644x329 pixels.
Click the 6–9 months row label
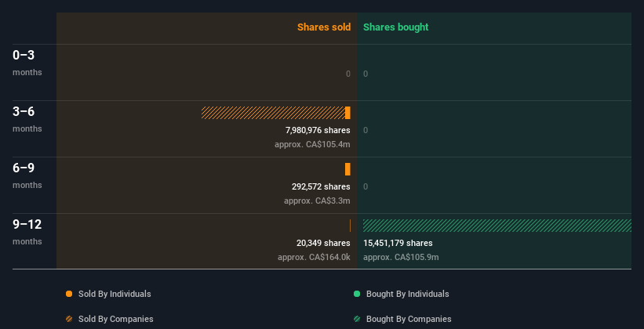(27, 175)
